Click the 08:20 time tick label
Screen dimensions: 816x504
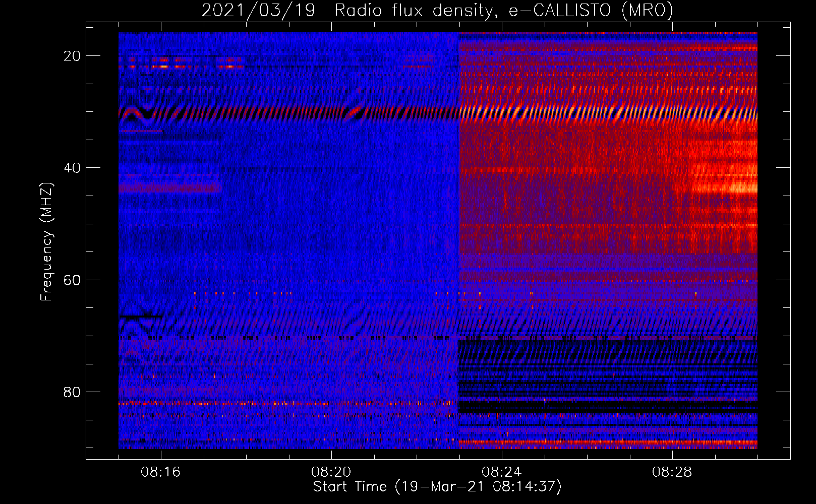point(331,472)
